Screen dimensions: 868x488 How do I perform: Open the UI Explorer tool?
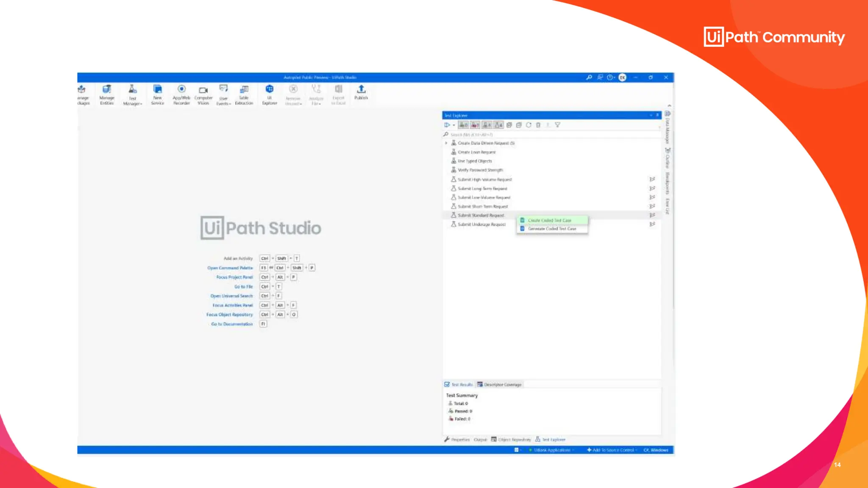tap(270, 94)
